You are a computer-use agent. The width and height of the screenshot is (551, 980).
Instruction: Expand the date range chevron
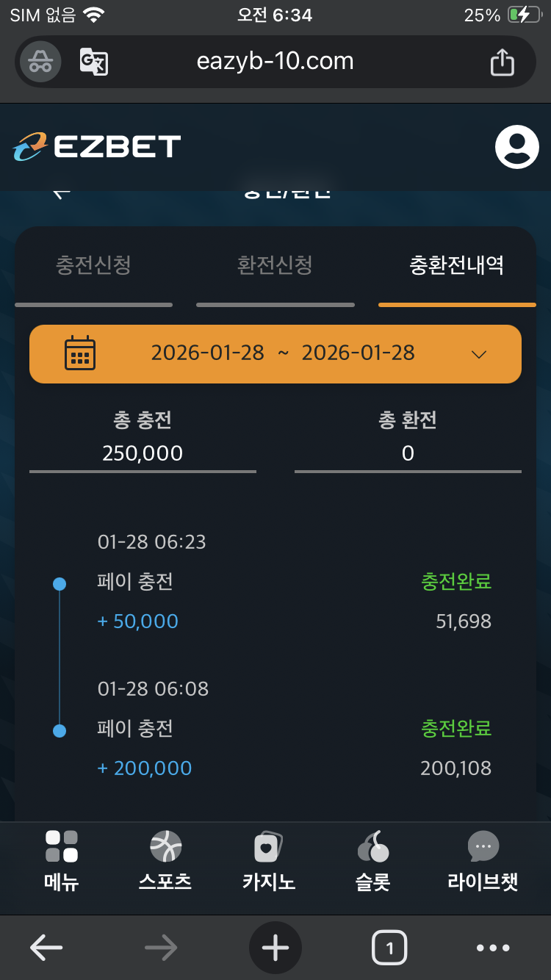click(x=479, y=354)
